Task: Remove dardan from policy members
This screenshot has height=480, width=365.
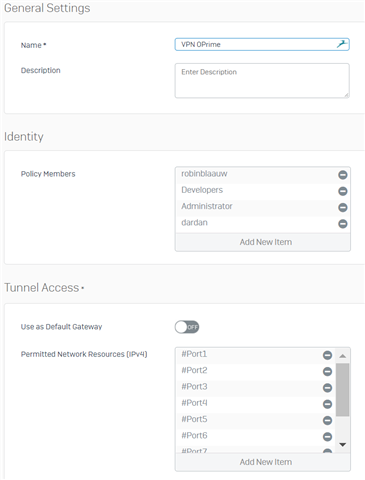Action: 343,224
